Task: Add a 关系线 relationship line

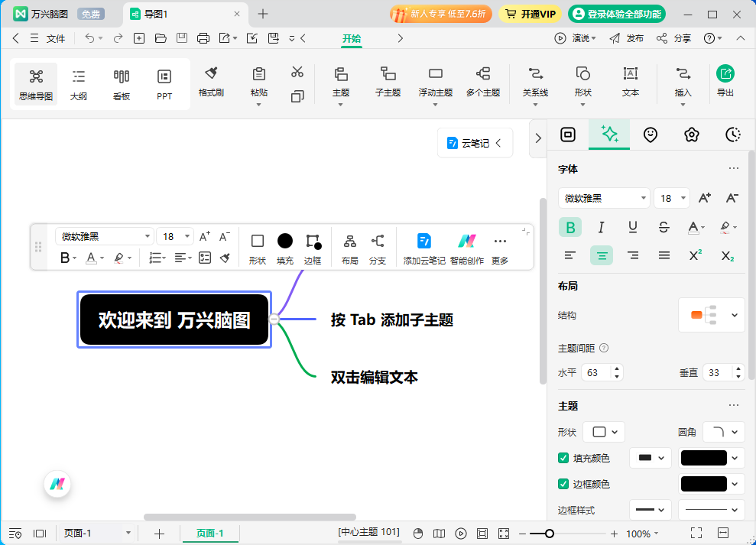Action: pos(535,83)
